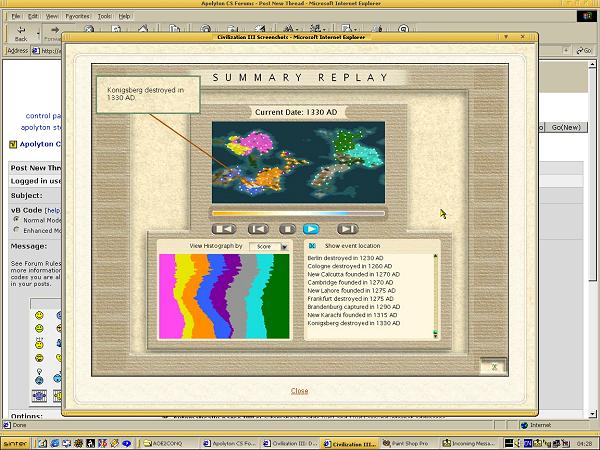Click the IE Back toolbar button
Viewport: 600px width, 450px height.
tap(21, 33)
